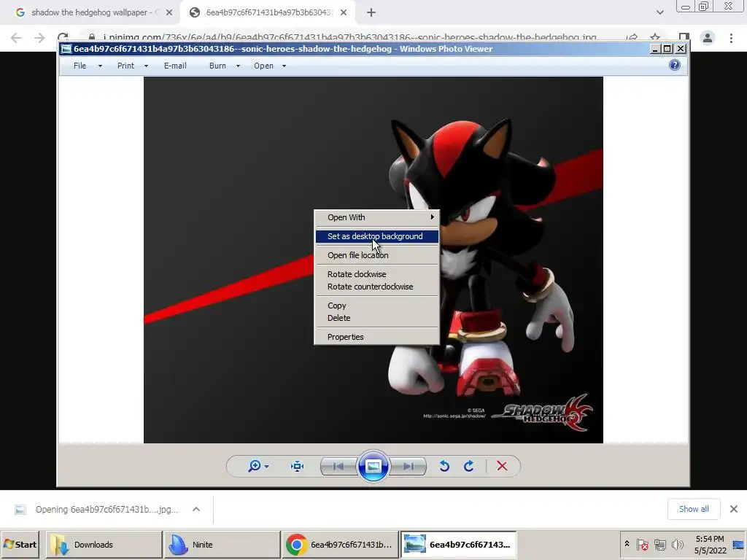The width and height of the screenshot is (747, 560).
Task: Expand the Print dropdown arrow
Action: [146, 66]
